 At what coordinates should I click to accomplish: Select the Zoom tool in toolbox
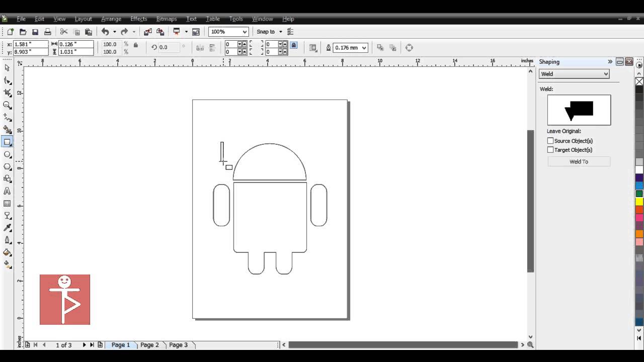click(x=7, y=105)
